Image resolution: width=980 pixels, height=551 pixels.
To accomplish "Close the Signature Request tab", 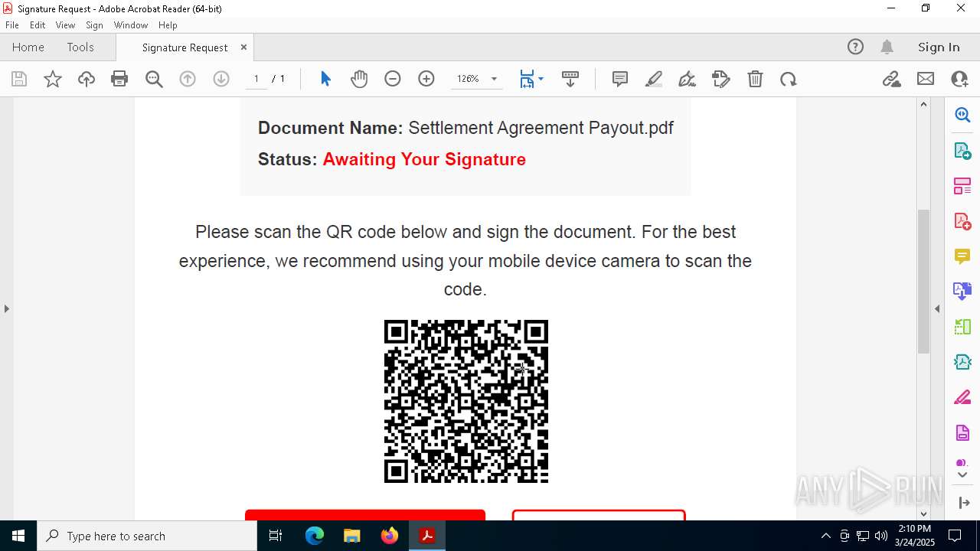I will 243,47.
